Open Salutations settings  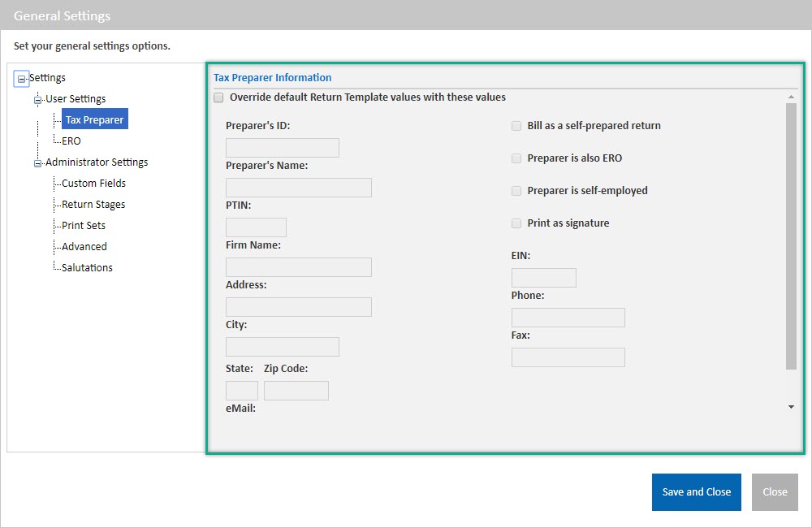pos(87,267)
